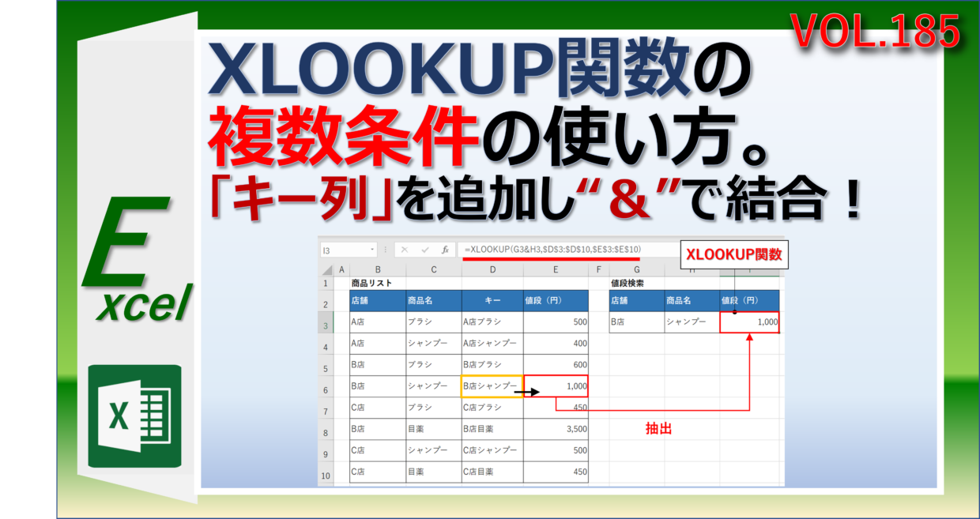980x519 pixels.
Task: Click the Select All corner triangle of the sheet
Action: 326,269
